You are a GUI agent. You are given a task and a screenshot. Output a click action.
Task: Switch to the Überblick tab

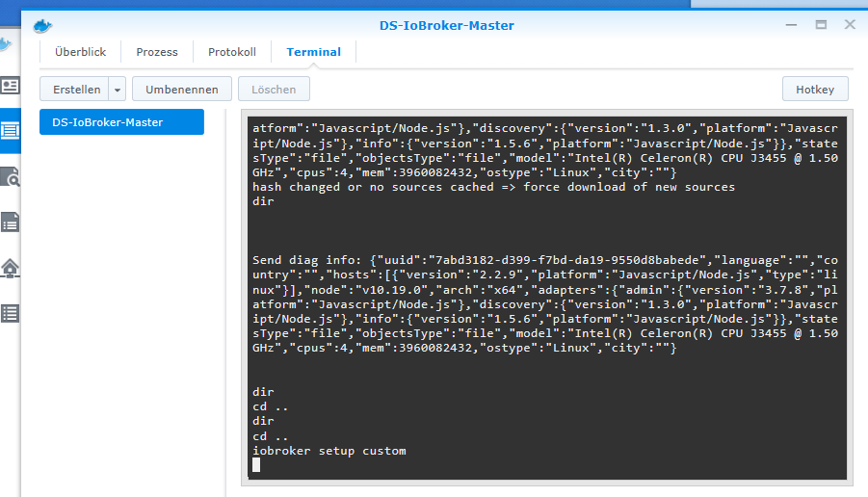[80, 52]
